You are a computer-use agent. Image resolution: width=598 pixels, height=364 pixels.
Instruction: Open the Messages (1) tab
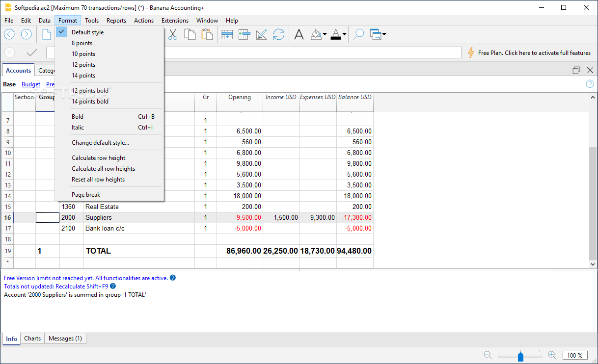[x=65, y=338]
